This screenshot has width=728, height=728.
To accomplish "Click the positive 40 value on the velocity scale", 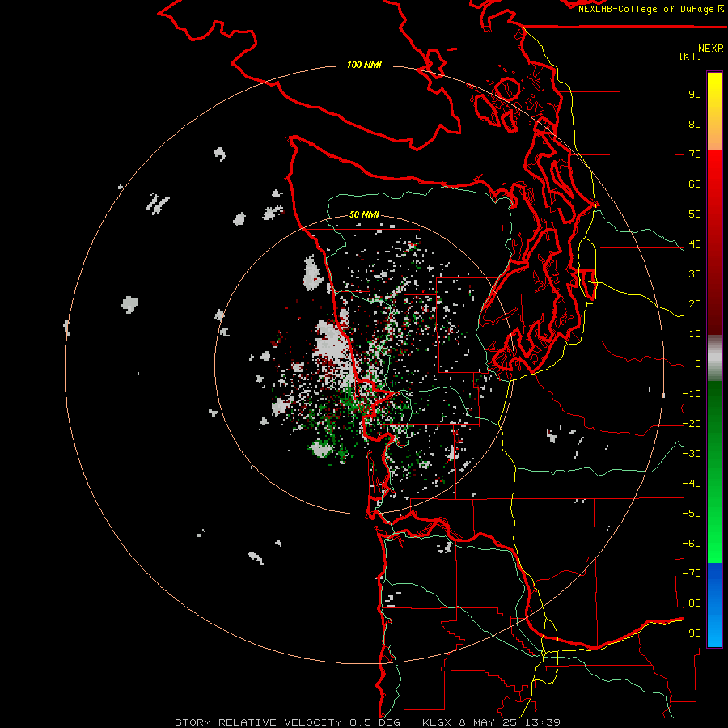I will pyautogui.click(x=695, y=244).
